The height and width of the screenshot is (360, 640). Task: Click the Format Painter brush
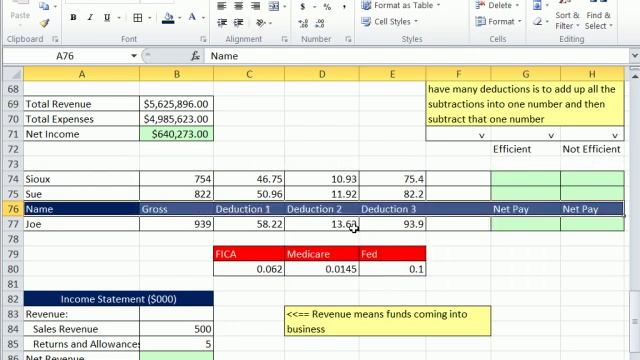44,23
